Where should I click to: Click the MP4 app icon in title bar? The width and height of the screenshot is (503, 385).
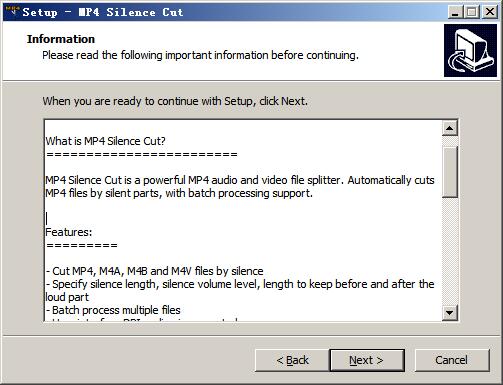pyautogui.click(x=13, y=11)
